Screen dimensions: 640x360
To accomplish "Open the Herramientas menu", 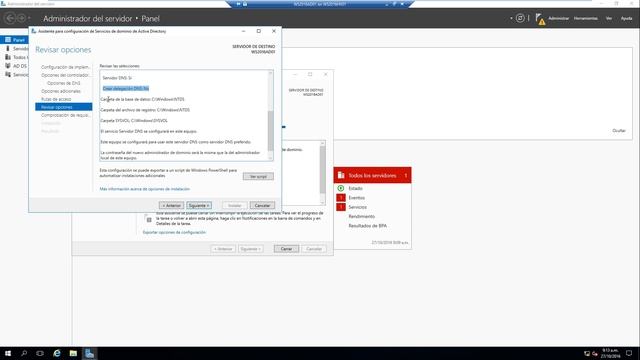I will tap(585, 18).
